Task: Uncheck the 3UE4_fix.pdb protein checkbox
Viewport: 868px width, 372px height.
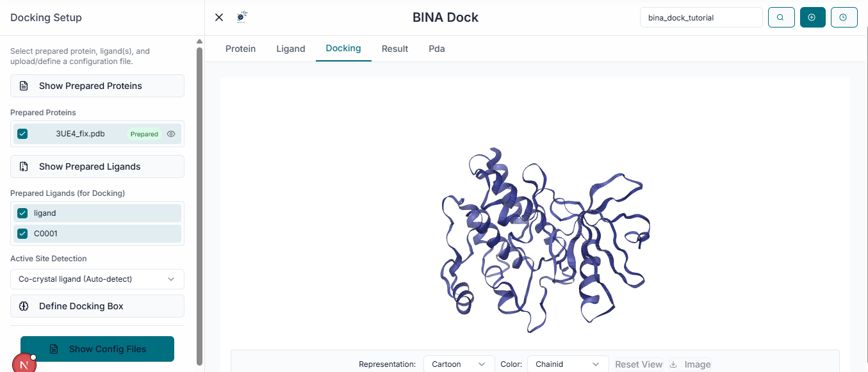Action: (22, 134)
